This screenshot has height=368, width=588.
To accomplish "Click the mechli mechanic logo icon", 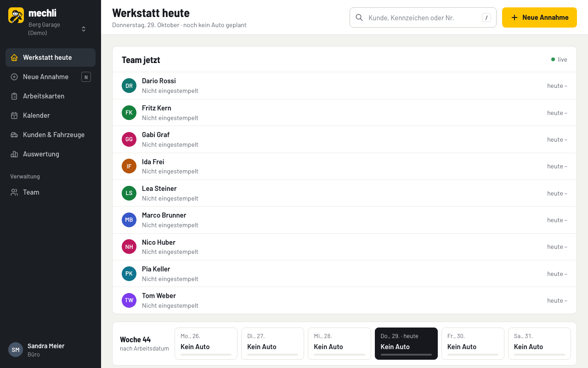I will pos(16,16).
